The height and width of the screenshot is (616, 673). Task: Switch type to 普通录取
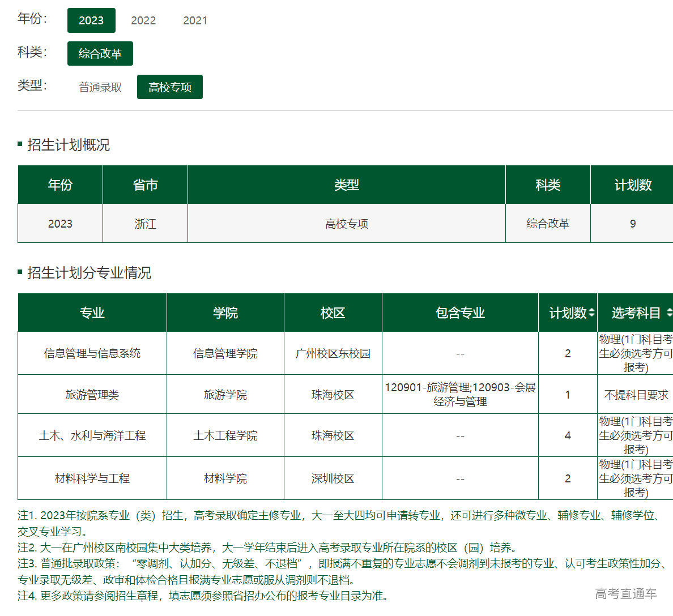click(100, 87)
